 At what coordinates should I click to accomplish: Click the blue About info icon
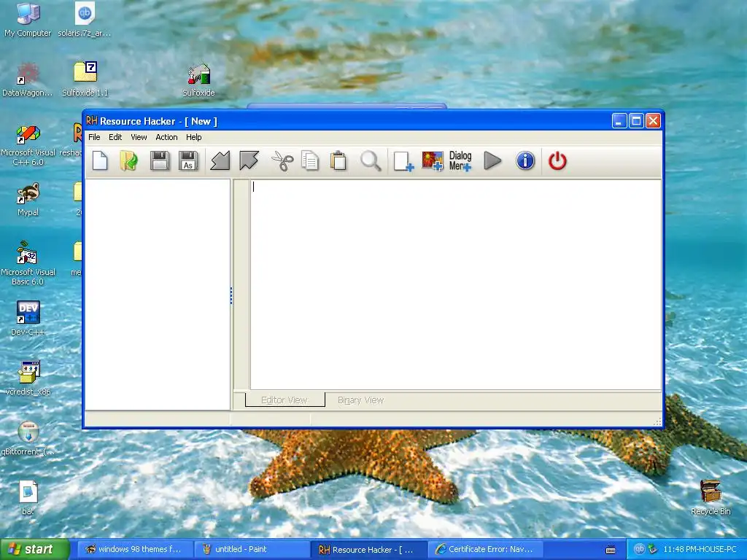coord(525,161)
